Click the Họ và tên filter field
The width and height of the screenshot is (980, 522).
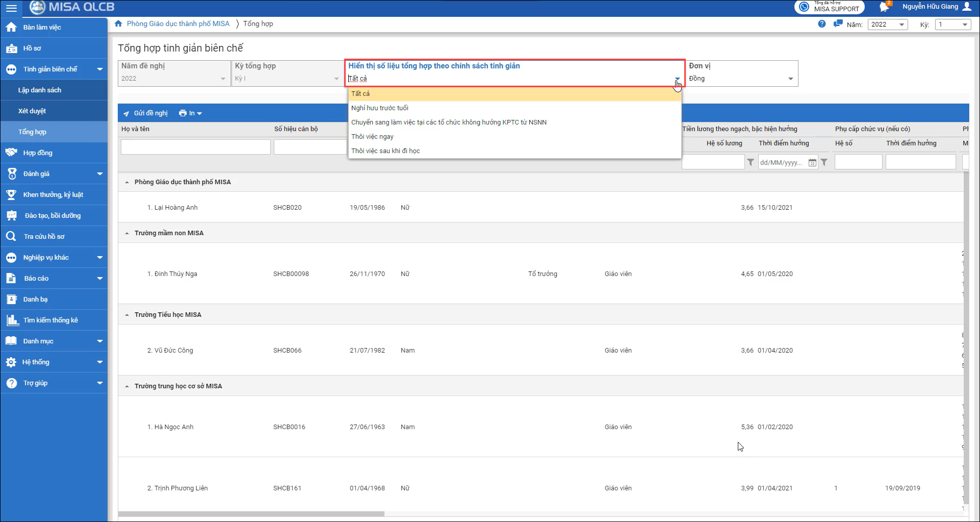tap(195, 147)
